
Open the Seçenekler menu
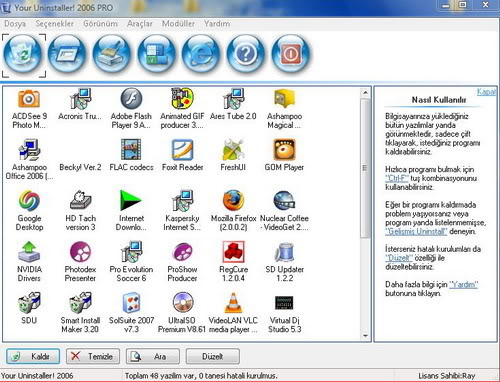tap(55, 24)
